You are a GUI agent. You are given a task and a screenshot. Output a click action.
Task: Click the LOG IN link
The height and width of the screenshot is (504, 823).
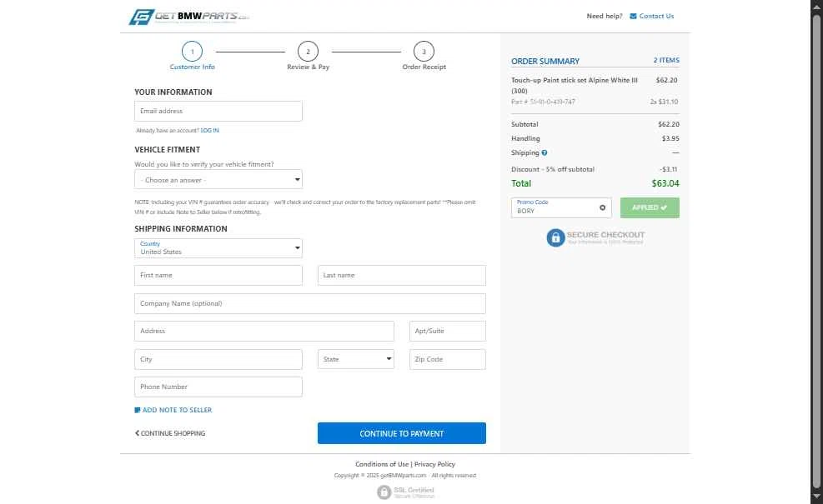[x=210, y=131]
